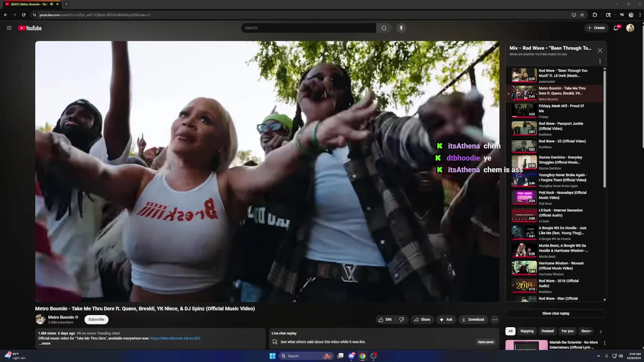The image size is (644, 362).
Task: Play Lil Durk - Internet Sensation
Action: click(555, 215)
